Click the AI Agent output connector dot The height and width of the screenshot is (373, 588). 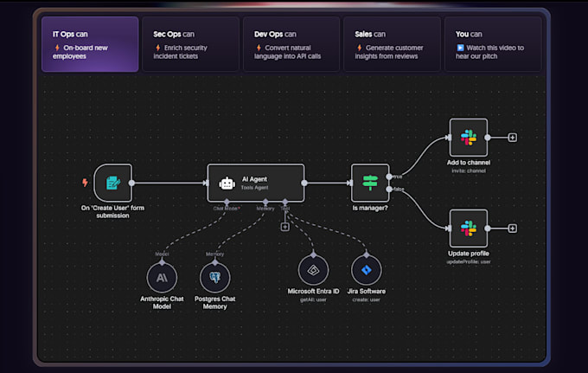click(x=304, y=183)
